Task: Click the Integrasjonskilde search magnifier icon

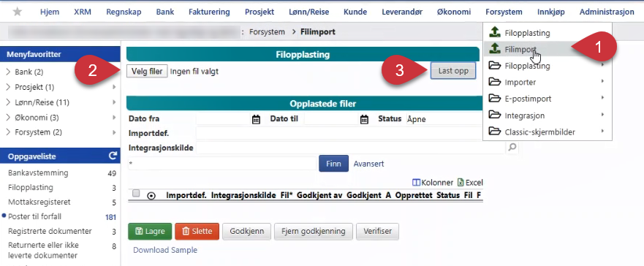Action: pos(512,148)
